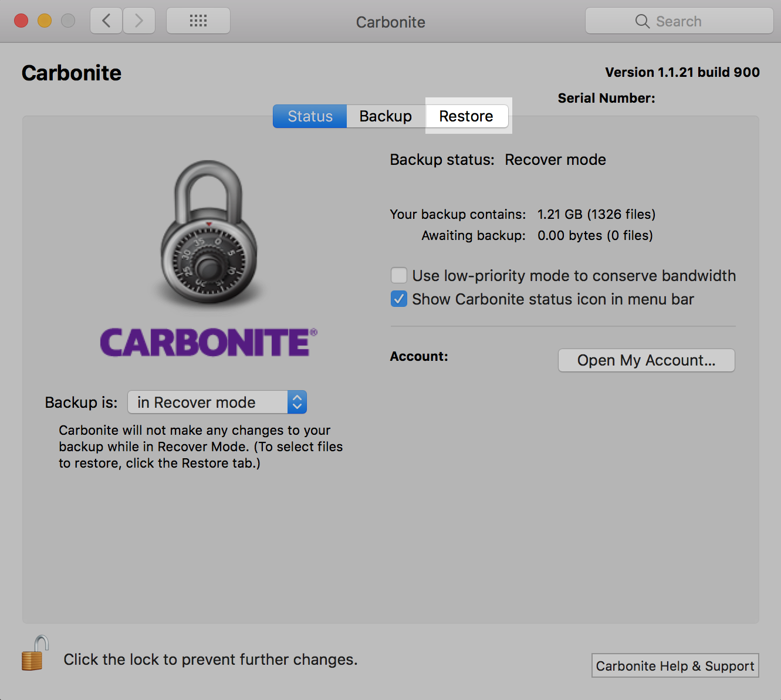
Task: Open Carbonite Help & Support
Action: (675, 665)
